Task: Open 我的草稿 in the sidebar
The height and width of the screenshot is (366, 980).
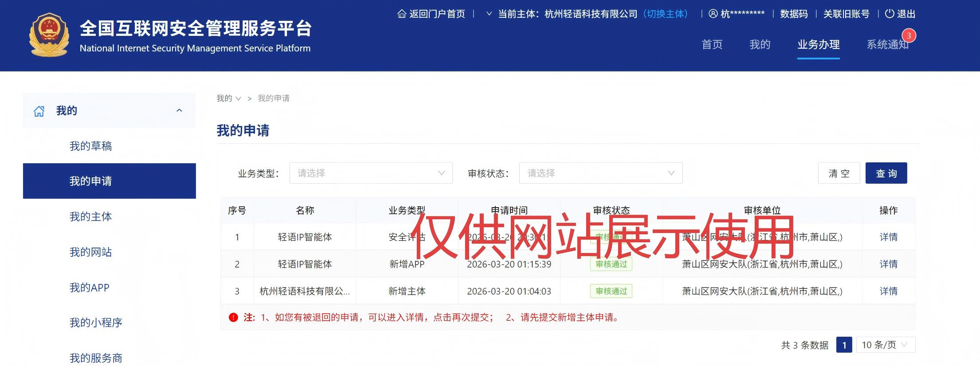Action: click(90, 146)
